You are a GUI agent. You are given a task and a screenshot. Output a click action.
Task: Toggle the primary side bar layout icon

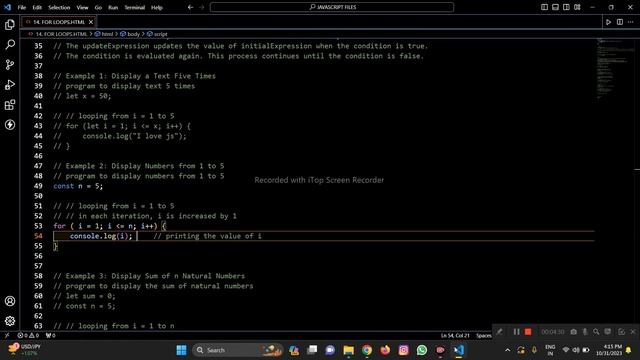[544, 7]
